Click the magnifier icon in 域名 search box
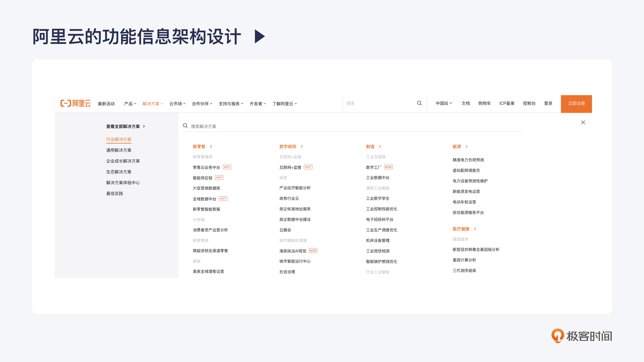 419,103
